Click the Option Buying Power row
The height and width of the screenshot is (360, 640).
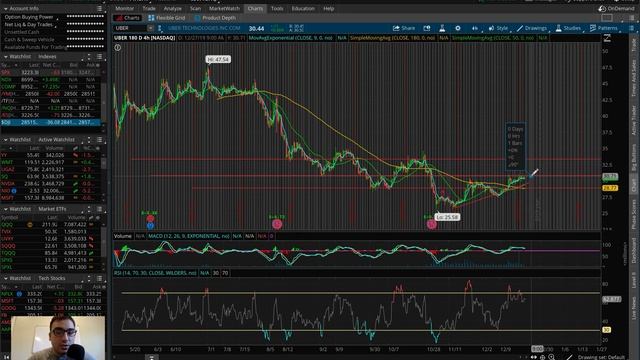click(x=53, y=17)
